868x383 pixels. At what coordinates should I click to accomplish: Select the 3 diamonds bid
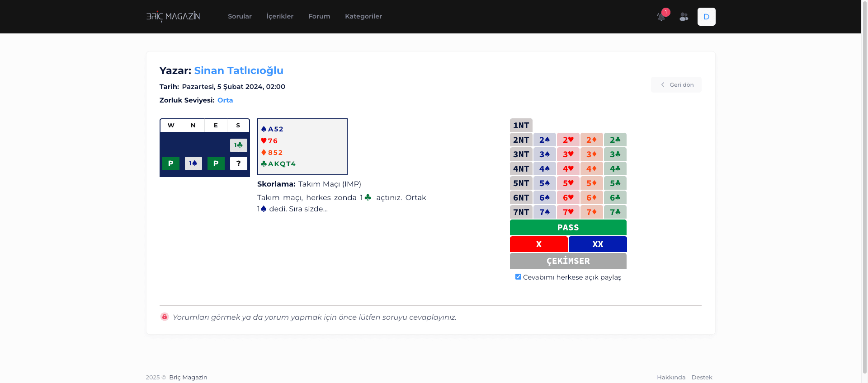(592, 154)
